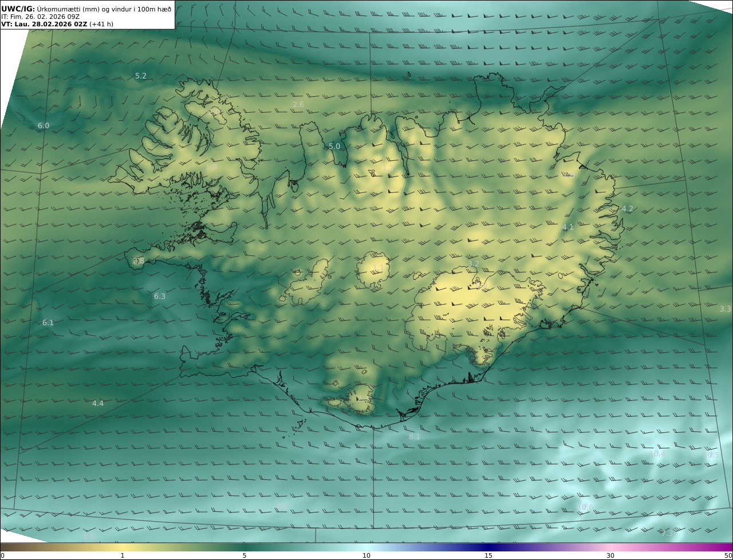733x560 pixels.
Task: Click the "5.2" value label on the map
Action: pos(141,76)
